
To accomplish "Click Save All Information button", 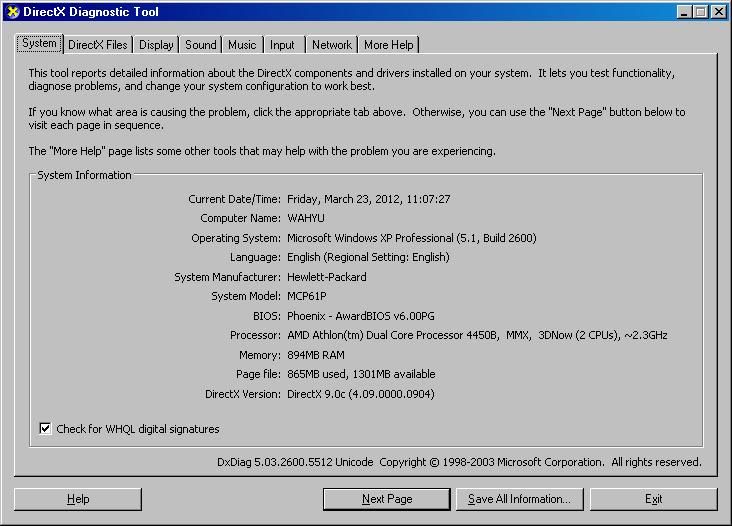I will click(520, 499).
